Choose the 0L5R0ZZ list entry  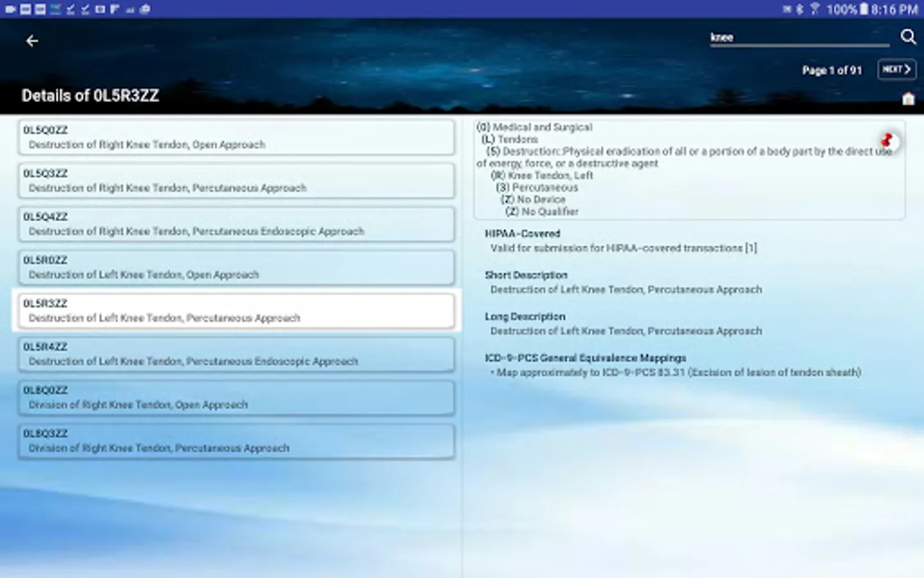[236, 268]
